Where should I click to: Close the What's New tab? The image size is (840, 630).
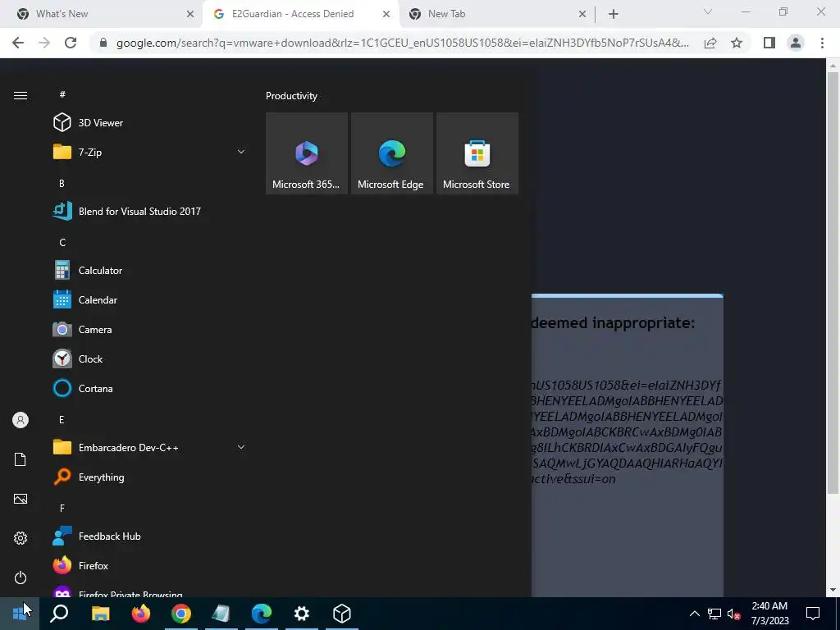190,14
